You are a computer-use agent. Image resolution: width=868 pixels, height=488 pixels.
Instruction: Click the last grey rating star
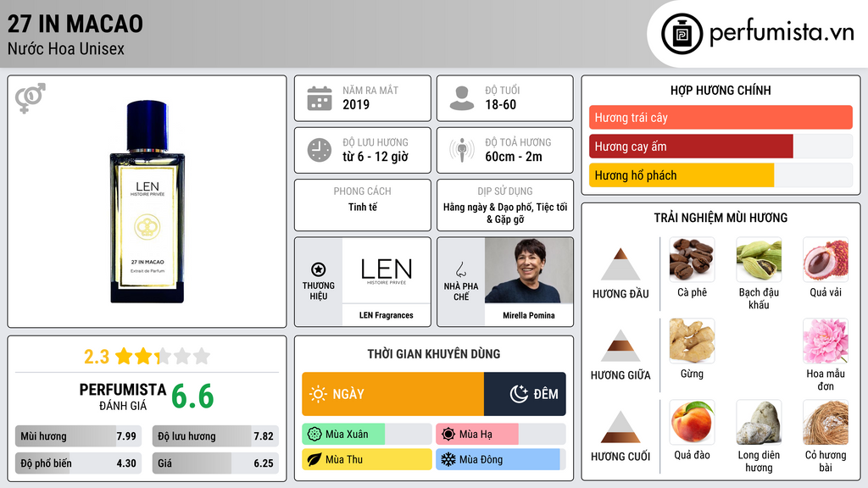202,356
